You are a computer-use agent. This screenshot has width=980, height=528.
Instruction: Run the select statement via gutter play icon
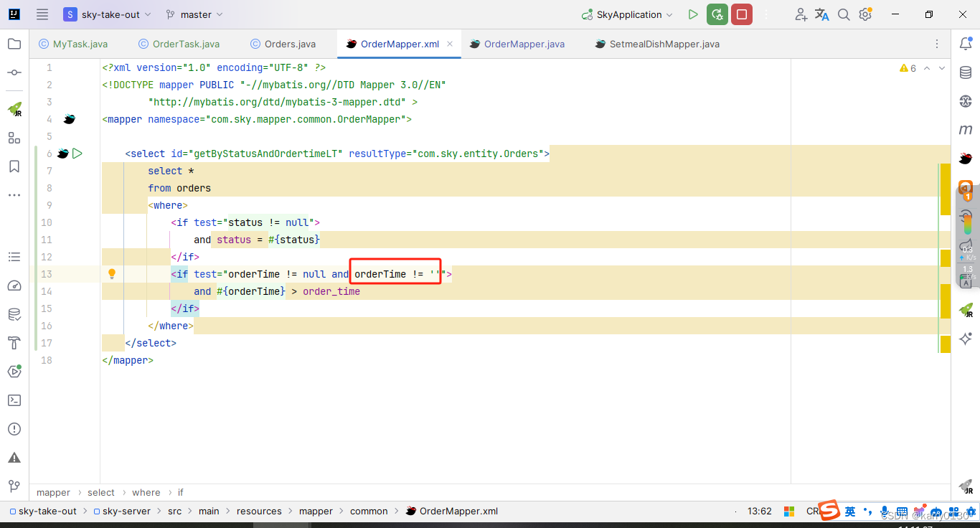tap(78, 153)
